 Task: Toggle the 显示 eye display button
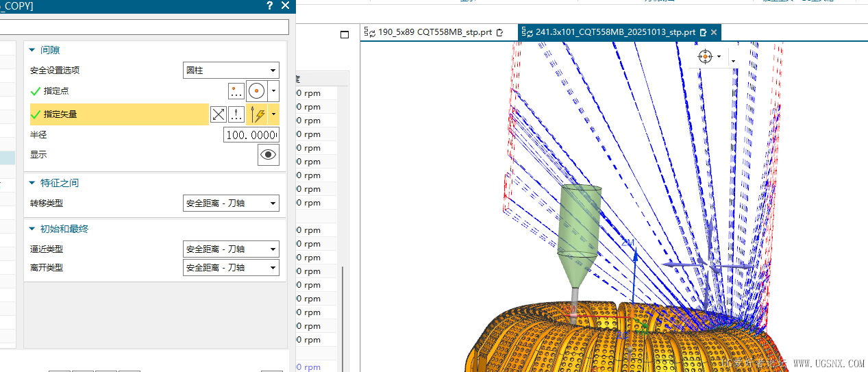(x=268, y=155)
